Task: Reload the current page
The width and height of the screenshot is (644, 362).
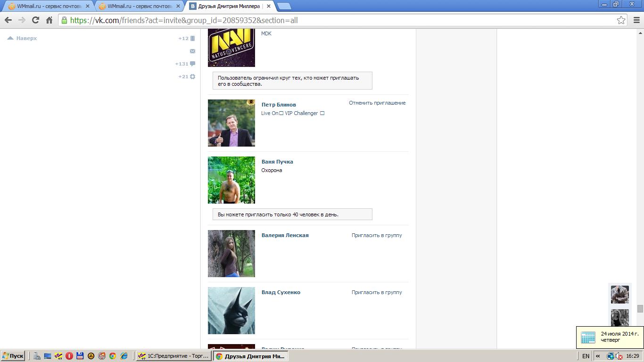Action: (x=35, y=20)
